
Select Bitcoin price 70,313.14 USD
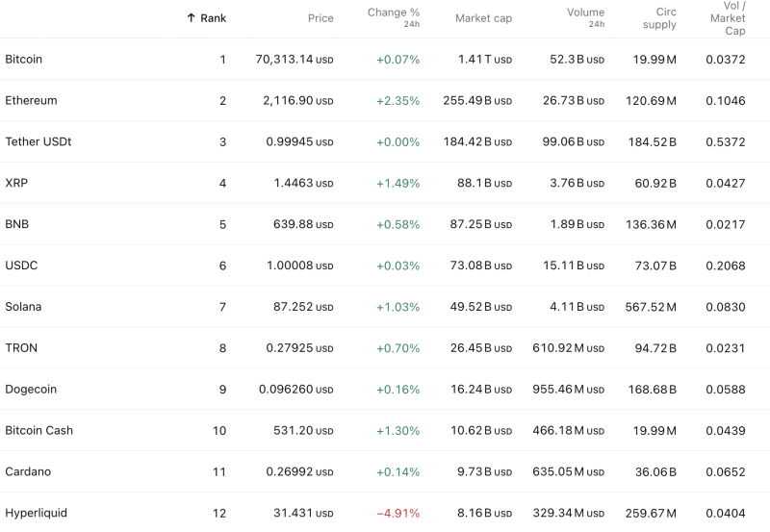tap(295, 60)
